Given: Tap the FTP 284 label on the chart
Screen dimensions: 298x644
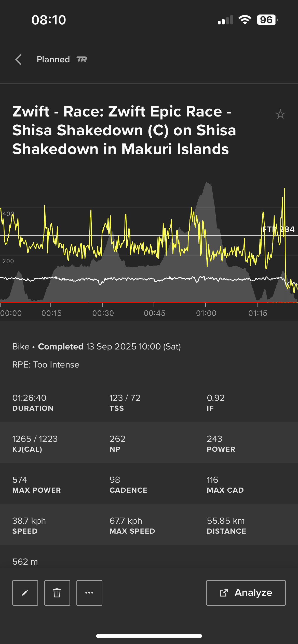Looking at the screenshot, I should [278, 229].
